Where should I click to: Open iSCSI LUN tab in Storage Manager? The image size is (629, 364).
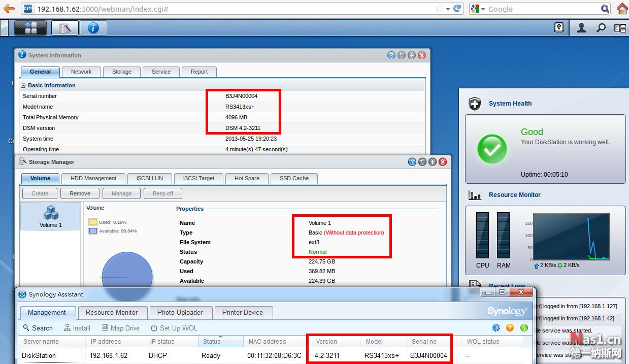pos(150,178)
